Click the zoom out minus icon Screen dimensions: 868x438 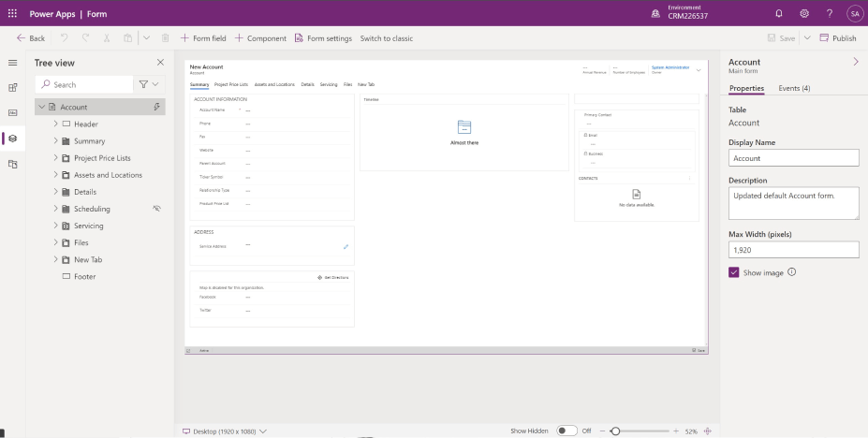tap(602, 431)
